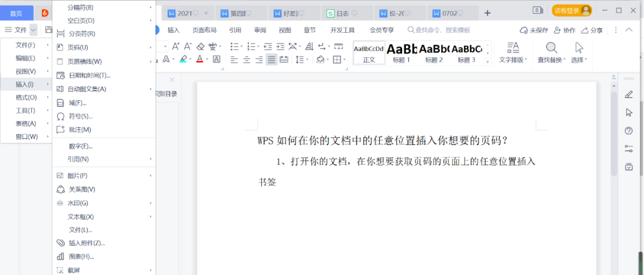Viewport: 644px width, 275px height.
Task: Expand 图片(P) submenu
Action: [151, 175]
